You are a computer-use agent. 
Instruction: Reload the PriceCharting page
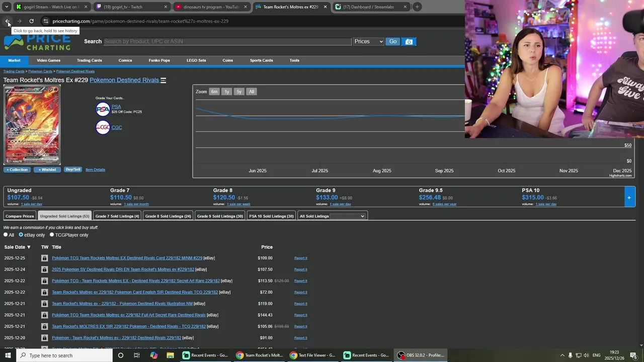pyautogui.click(x=31, y=21)
